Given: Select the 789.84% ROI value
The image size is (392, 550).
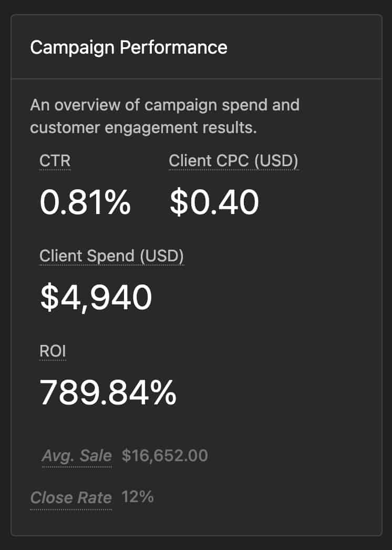Looking at the screenshot, I should tap(108, 392).
